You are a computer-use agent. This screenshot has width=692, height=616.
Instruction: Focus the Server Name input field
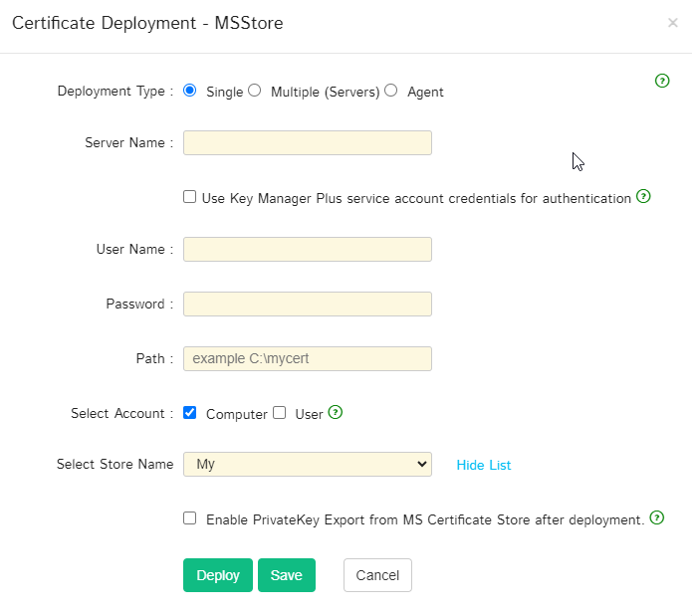[x=307, y=142]
